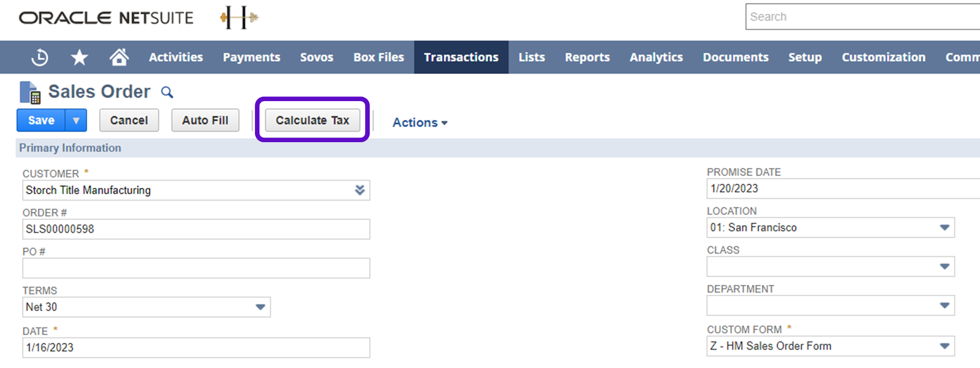Expand the Custom Form dropdown
The width and height of the screenshot is (980, 368).
tap(944, 346)
